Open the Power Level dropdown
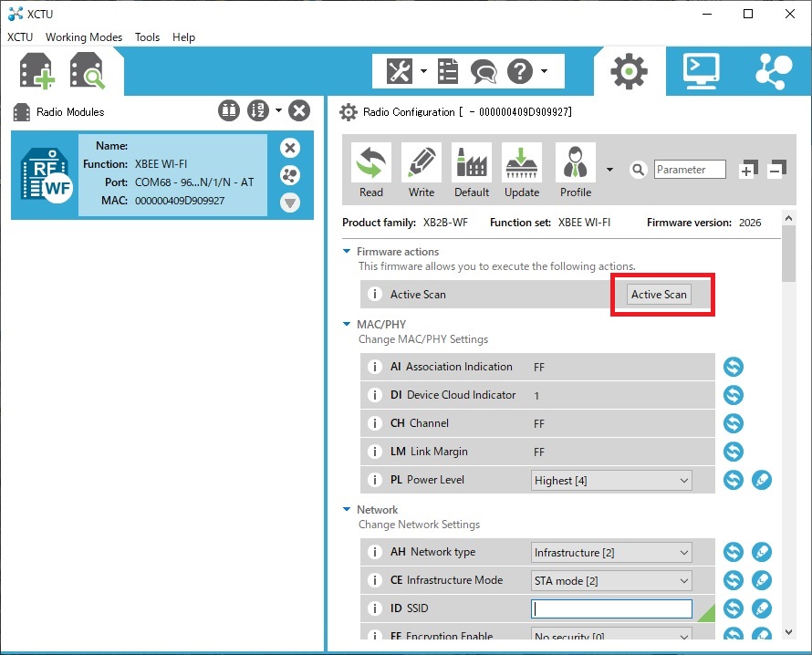The image size is (812, 655). pos(611,480)
